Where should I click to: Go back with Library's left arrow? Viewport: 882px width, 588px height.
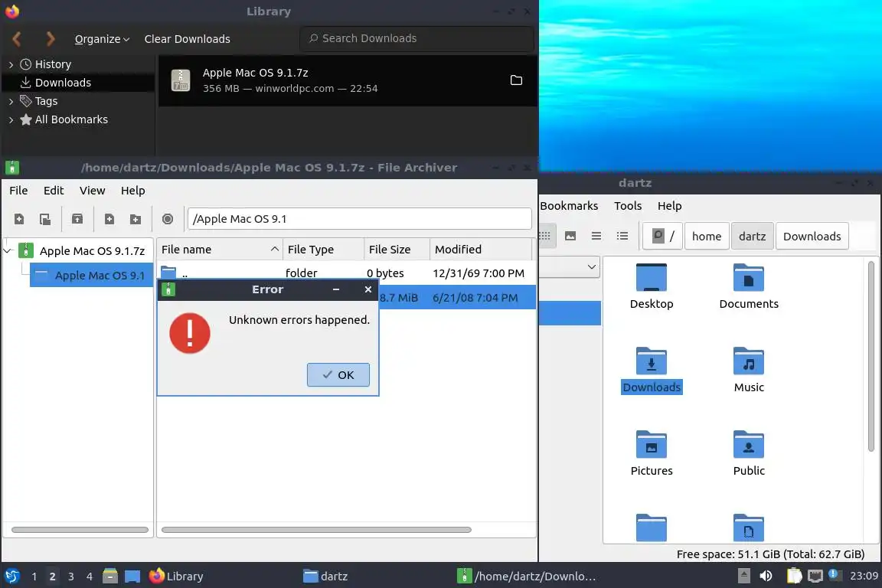coord(16,39)
